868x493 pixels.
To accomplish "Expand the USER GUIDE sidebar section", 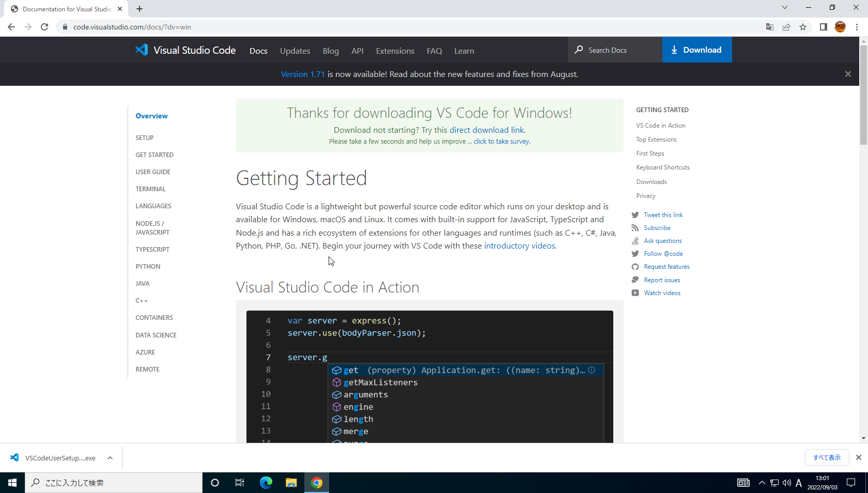I will (x=153, y=172).
